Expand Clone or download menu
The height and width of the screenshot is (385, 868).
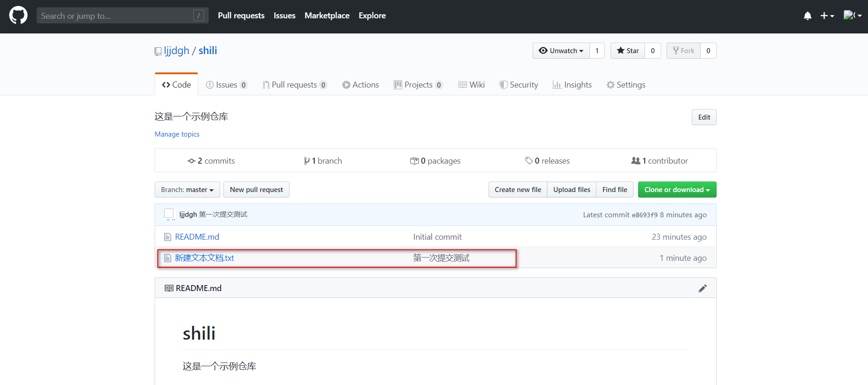pyautogui.click(x=677, y=190)
